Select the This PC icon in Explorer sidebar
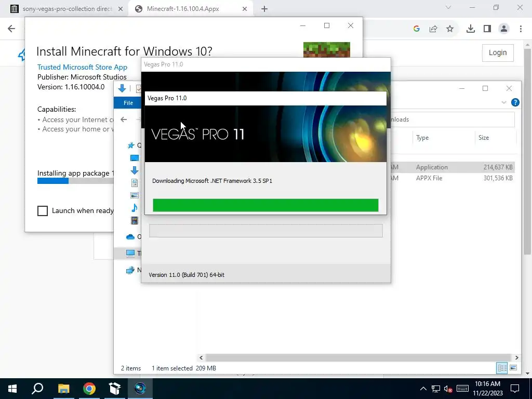The image size is (532, 399). click(x=130, y=253)
